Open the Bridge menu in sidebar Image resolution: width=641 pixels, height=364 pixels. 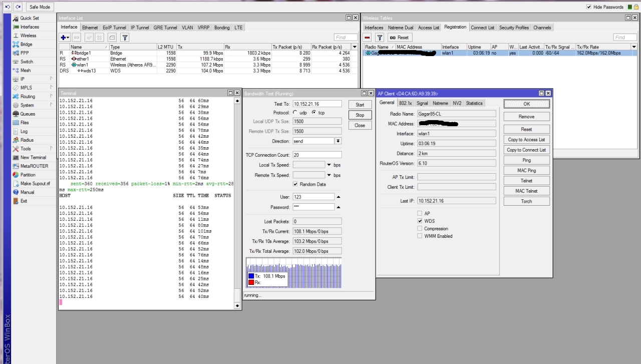tap(26, 44)
